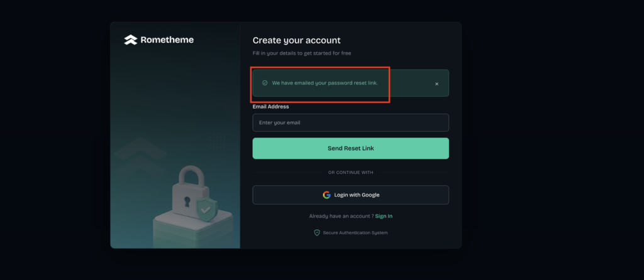Click the secure authentication shield icon
The image size is (644, 280).
point(317,232)
